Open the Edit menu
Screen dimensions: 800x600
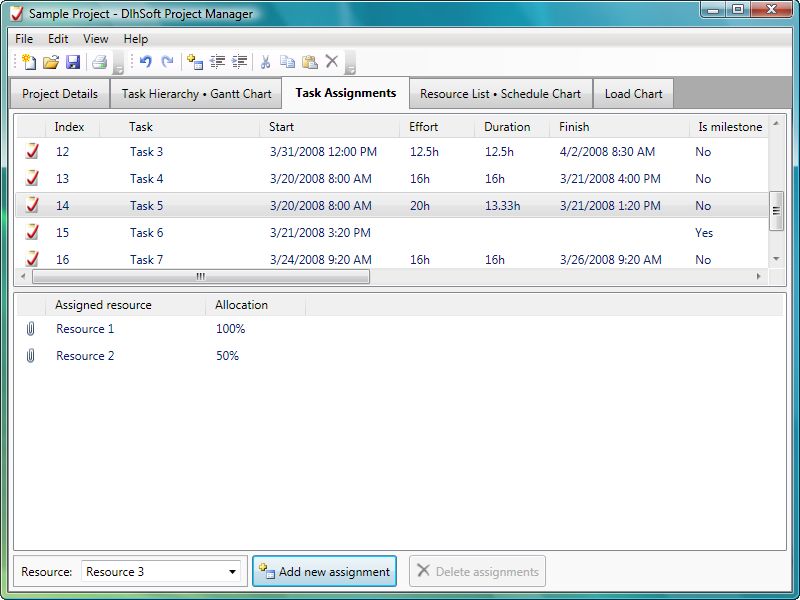tap(57, 39)
